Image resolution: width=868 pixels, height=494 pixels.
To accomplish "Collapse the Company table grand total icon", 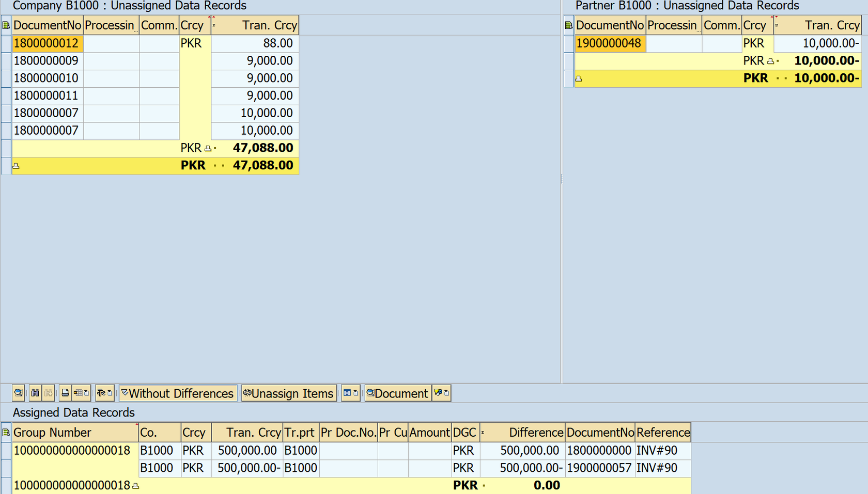I will [x=16, y=166].
